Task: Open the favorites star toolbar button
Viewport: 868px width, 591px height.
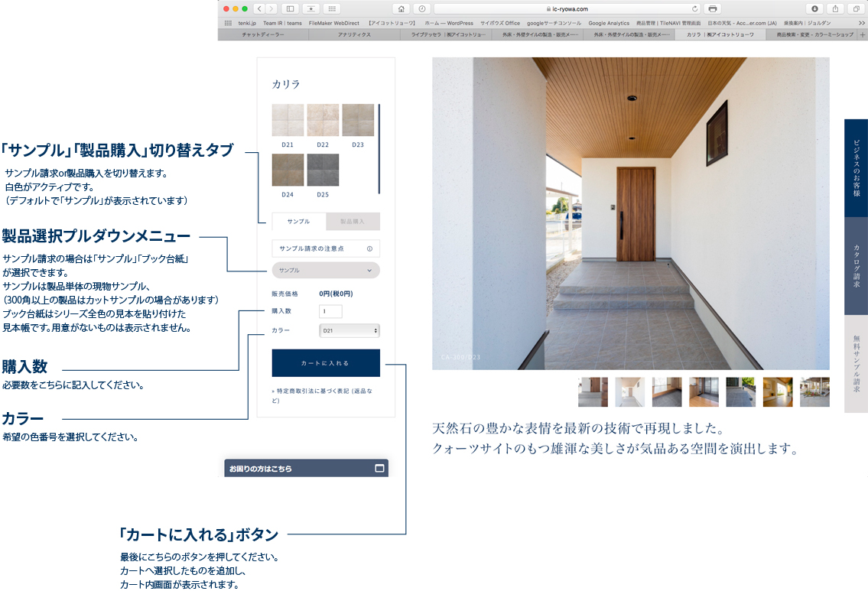Action: coord(311,9)
